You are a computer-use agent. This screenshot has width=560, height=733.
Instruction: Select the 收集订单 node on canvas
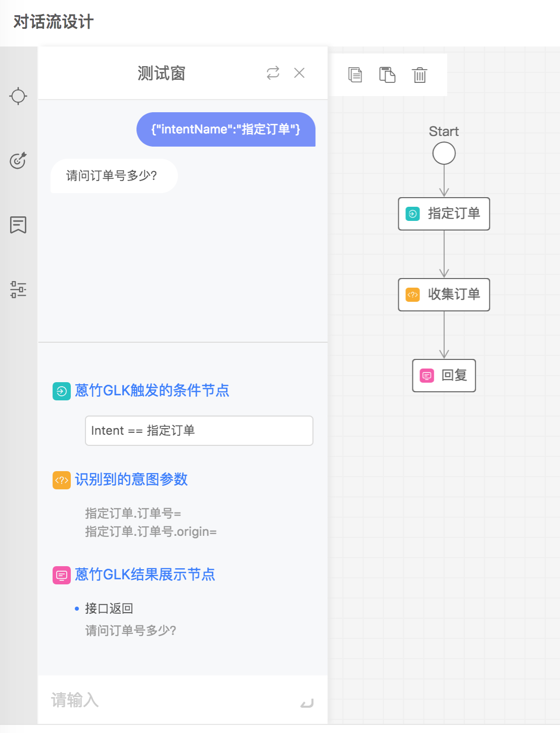[444, 295]
